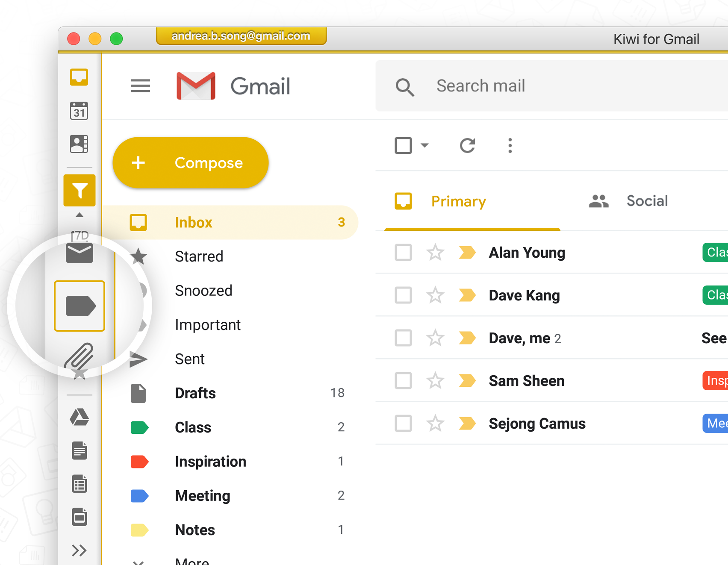The image size is (728, 565).
Task: Click the Drafts count 18
Action: pyautogui.click(x=337, y=393)
